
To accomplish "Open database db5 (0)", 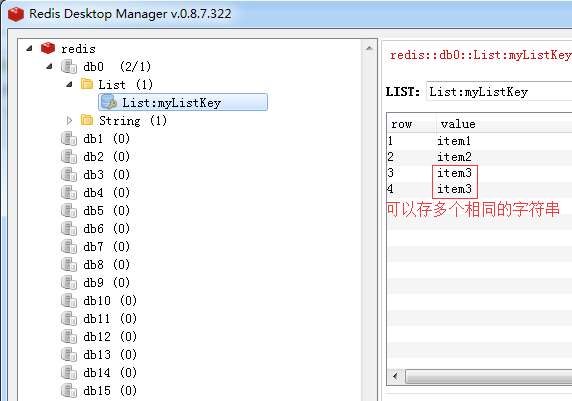I will pos(107,211).
